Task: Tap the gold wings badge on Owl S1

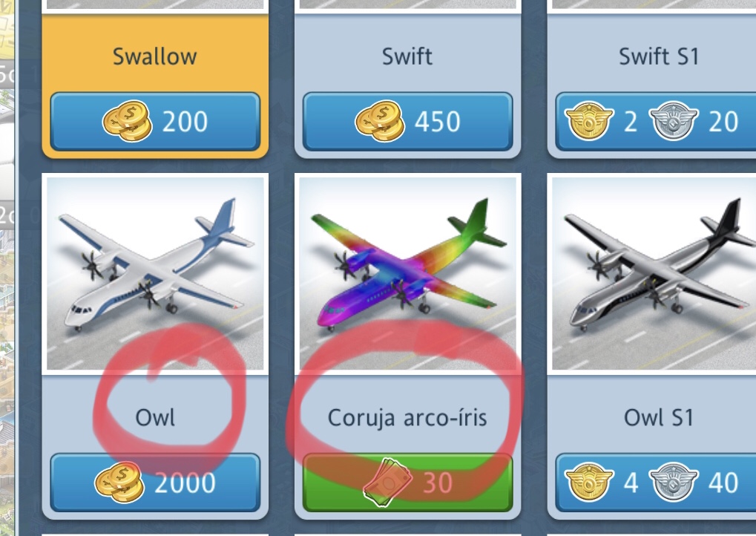Action: 588,482
